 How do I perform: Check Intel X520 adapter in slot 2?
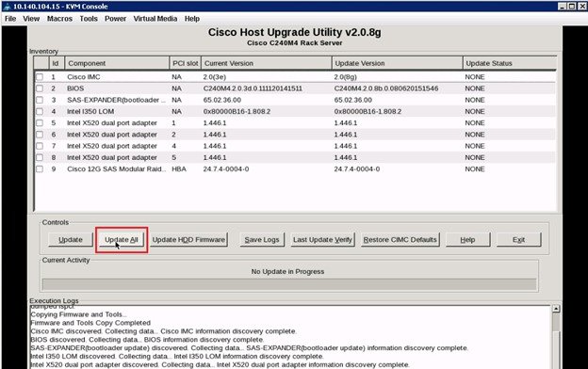[x=40, y=135]
